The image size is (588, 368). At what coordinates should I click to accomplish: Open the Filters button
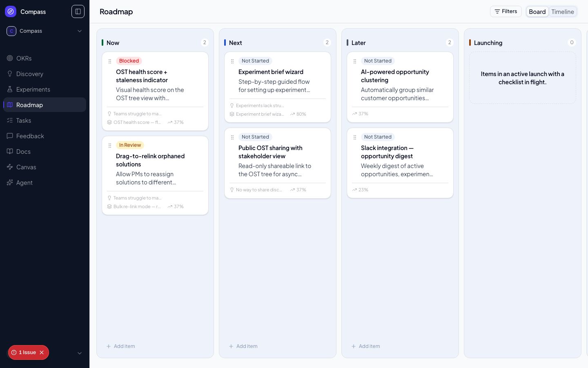tap(506, 11)
